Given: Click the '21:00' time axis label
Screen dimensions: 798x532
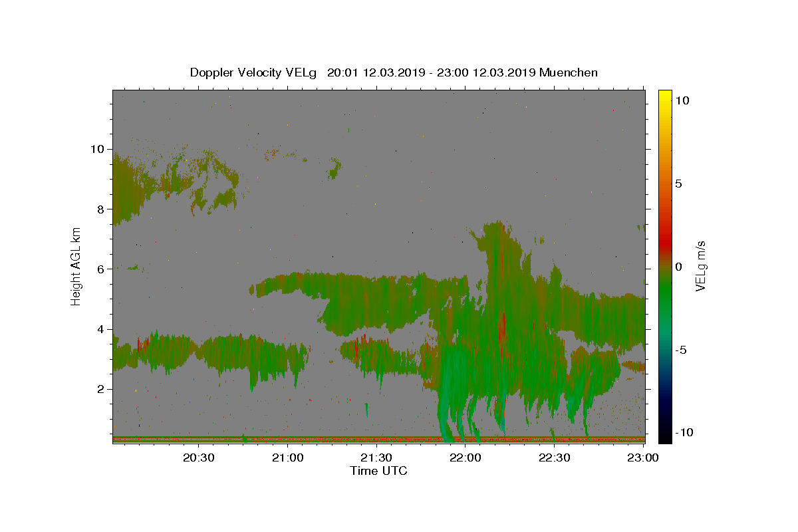Looking at the screenshot, I should [288, 458].
